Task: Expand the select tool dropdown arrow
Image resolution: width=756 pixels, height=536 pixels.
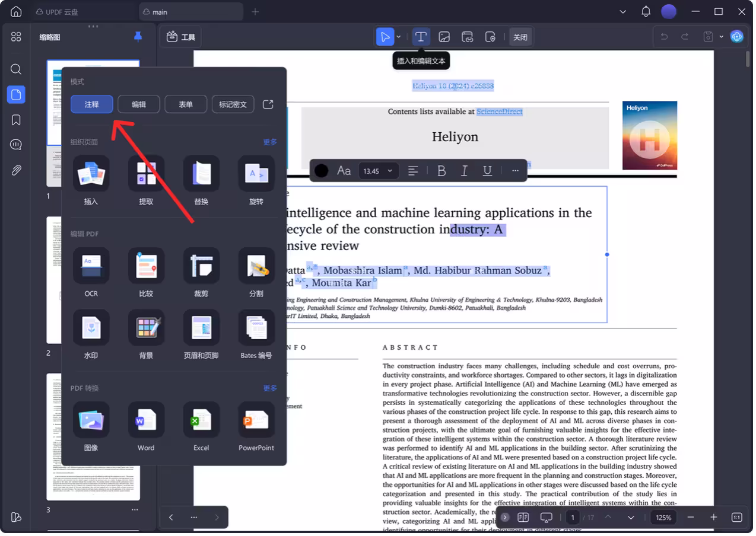Action: tap(398, 37)
